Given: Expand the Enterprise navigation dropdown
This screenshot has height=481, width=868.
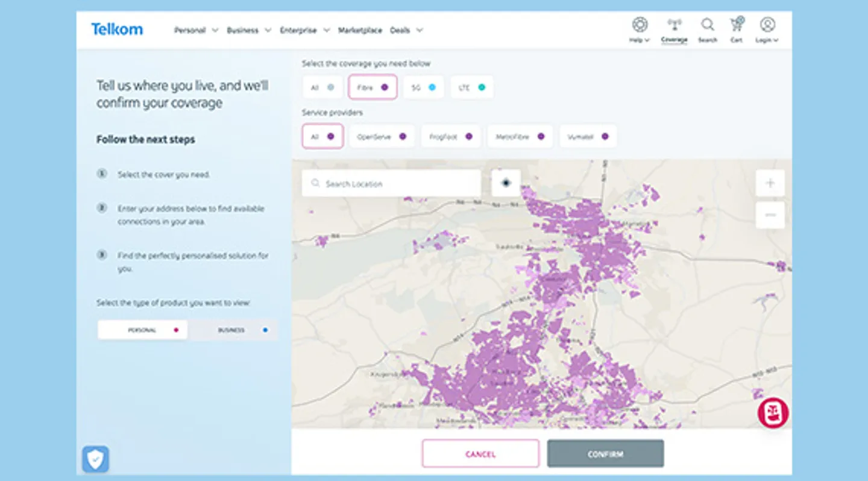Looking at the screenshot, I should pyautogui.click(x=305, y=30).
